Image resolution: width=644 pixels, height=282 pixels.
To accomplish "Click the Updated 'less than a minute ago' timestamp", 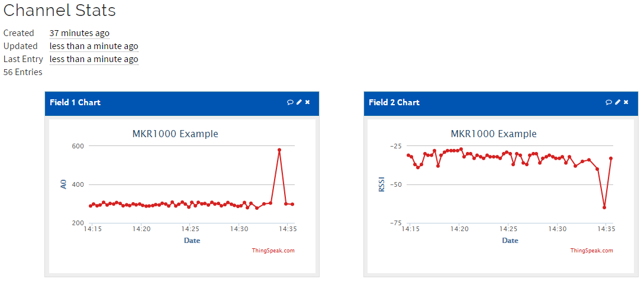I will click(94, 46).
